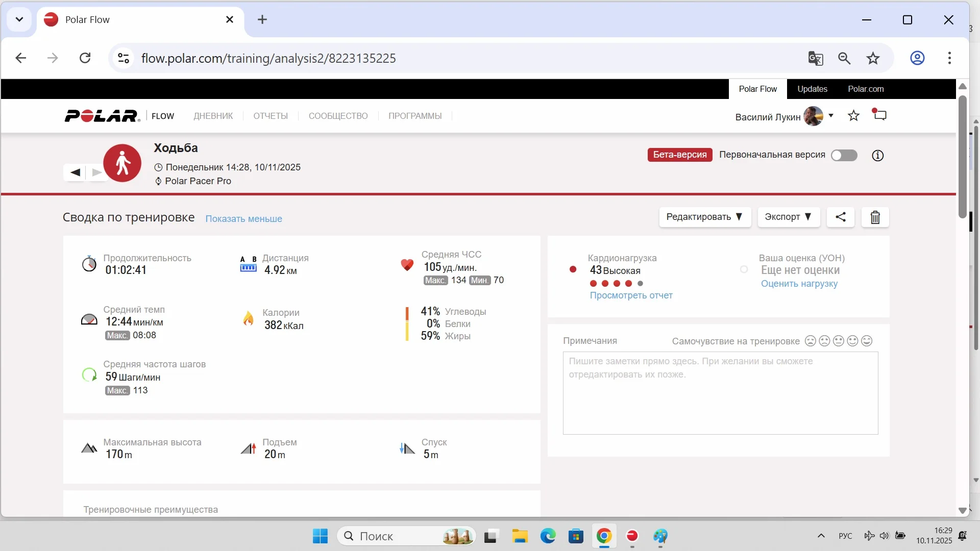Open the Экспорт dropdown
The image size is (980, 551).
click(788, 217)
